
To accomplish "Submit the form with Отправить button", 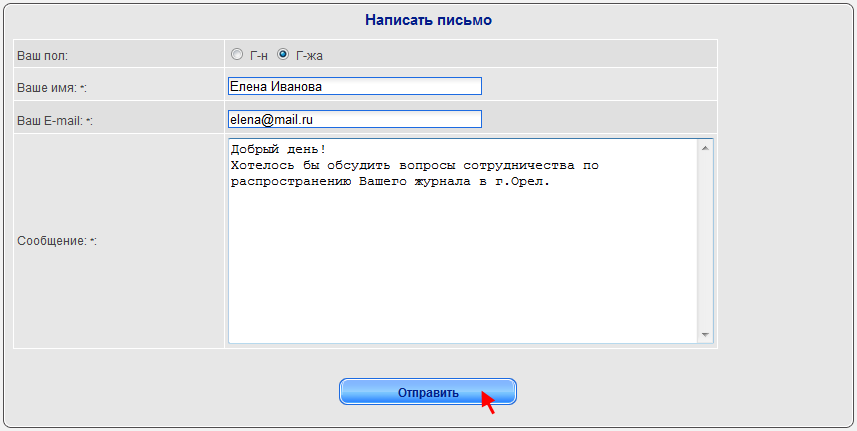I will click(428, 392).
